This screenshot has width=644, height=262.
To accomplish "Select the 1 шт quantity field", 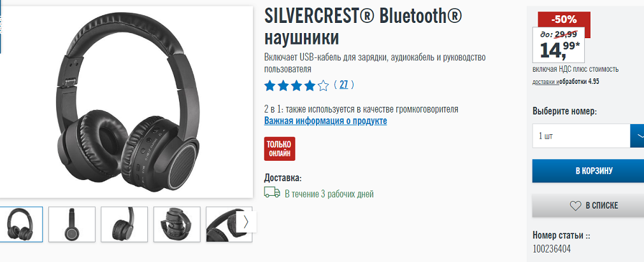I will [x=581, y=135].
